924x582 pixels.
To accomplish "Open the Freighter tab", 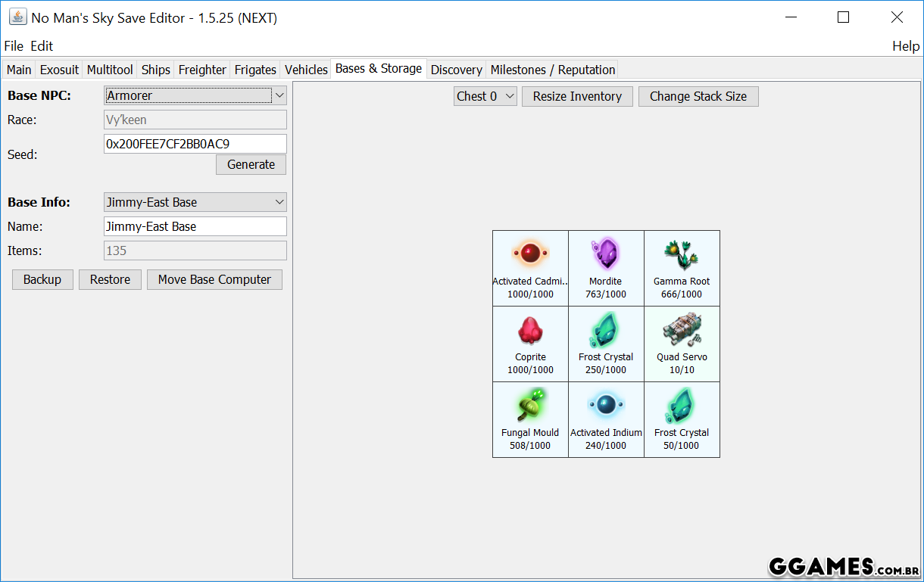I will point(202,70).
